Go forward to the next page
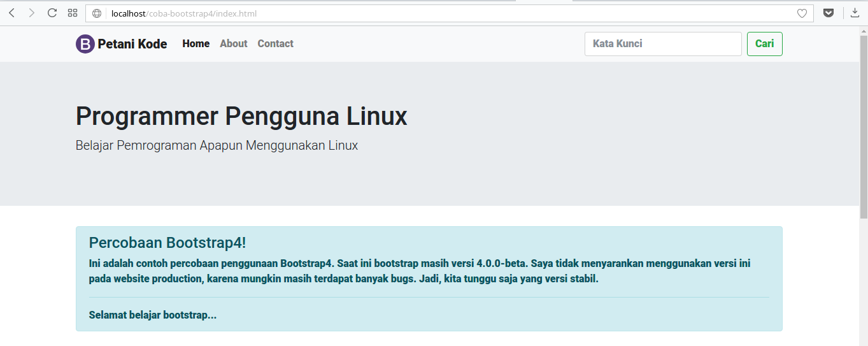Screen dimensions: 868x346 31,13
